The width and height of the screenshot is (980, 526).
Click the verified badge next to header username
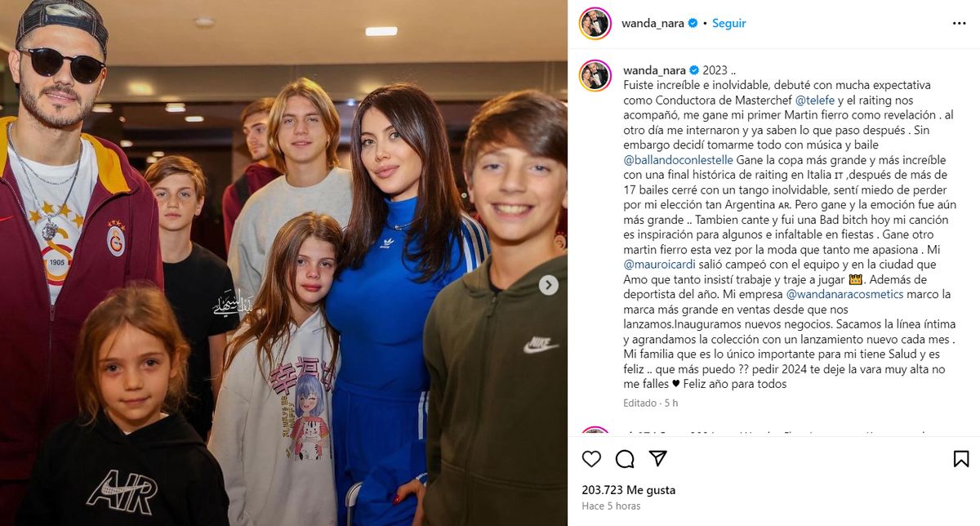pos(693,24)
